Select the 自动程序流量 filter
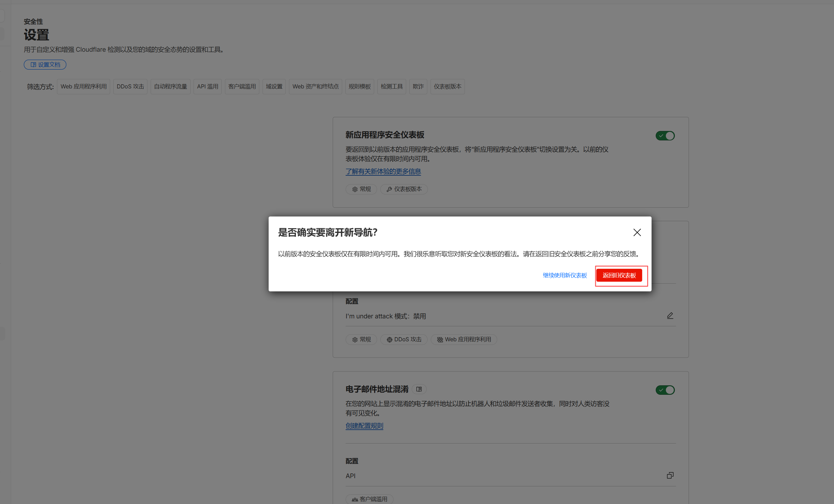834x504 pixels. click(170, 87)
